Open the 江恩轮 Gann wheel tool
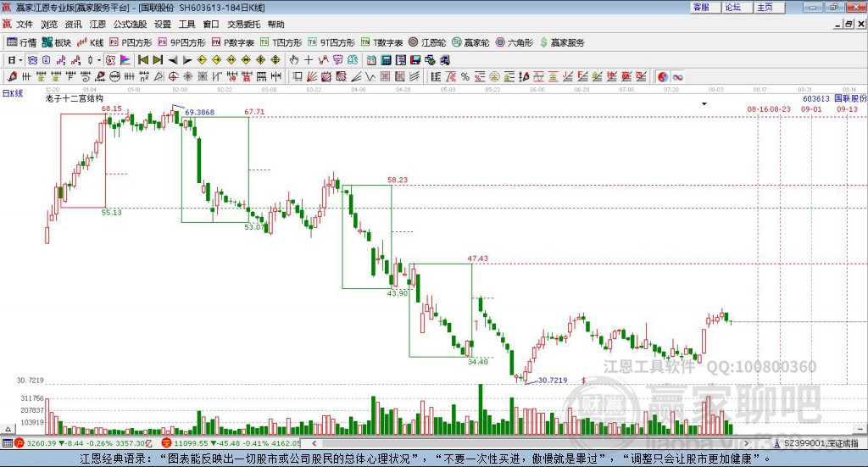This screenshot has width=868, height=467. 427,42
